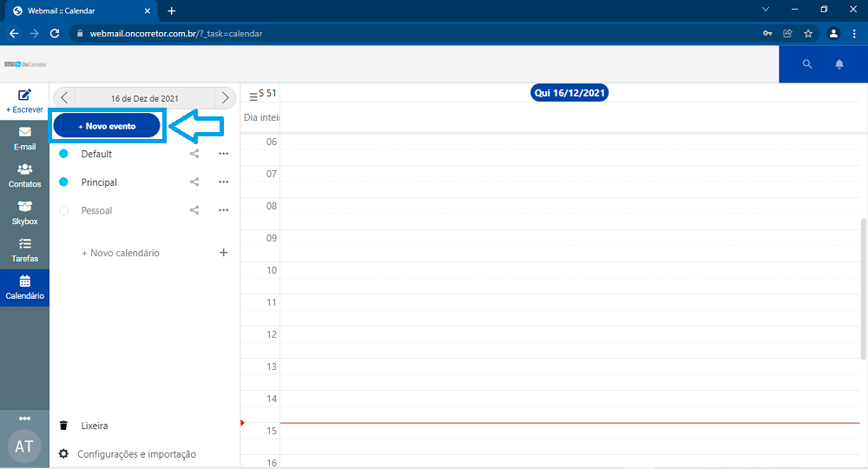The image size is (868, 469).
Task: Open options menu for Principal calendar
Action: coord(223,182)
